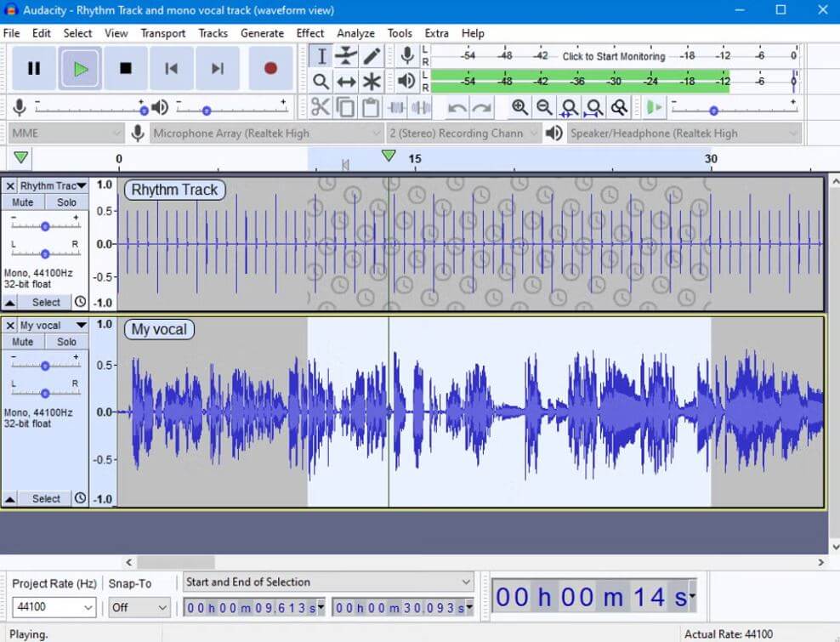840x642 pixels.
Task: Toggle sync-lock clock on Rhythm Track
Action: click(x=81, y=302)
